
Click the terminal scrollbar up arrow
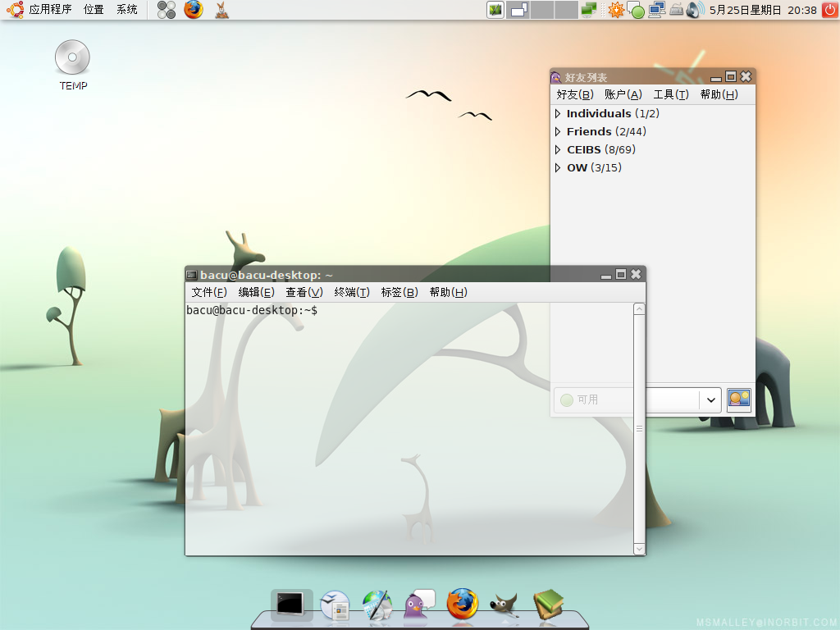click(x=639, y=309)
